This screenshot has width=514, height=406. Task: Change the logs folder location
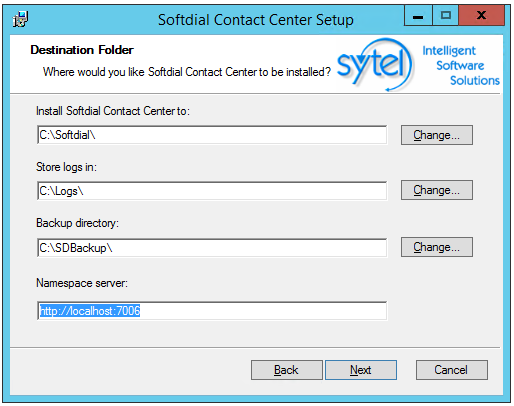[437, 190]
